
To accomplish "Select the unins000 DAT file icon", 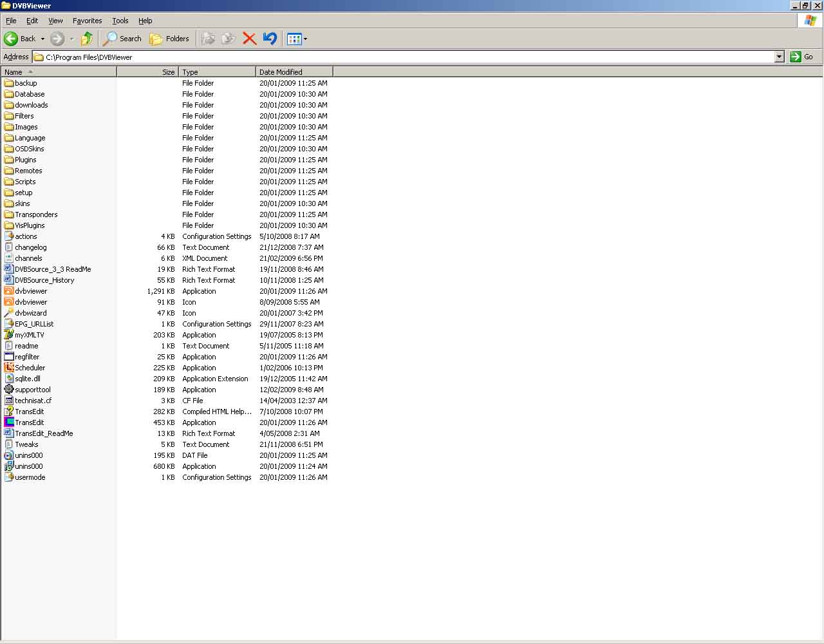I will pyautogui.click(x=9, y=455).
